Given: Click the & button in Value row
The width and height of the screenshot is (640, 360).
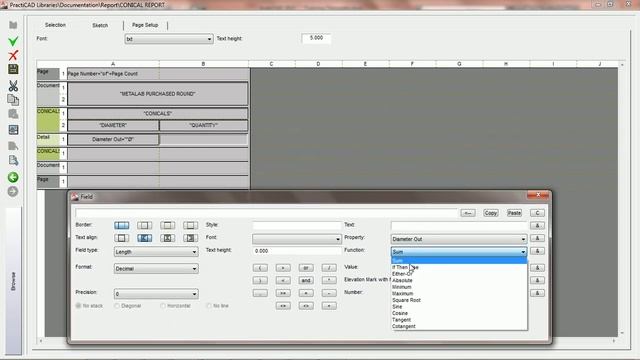Looking at the screenshot, I should 537,268.
